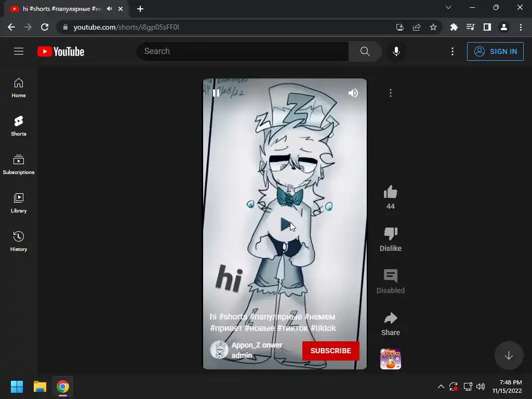Open Chrome three-dot menu
532x399 pixels.
[521, 27]
